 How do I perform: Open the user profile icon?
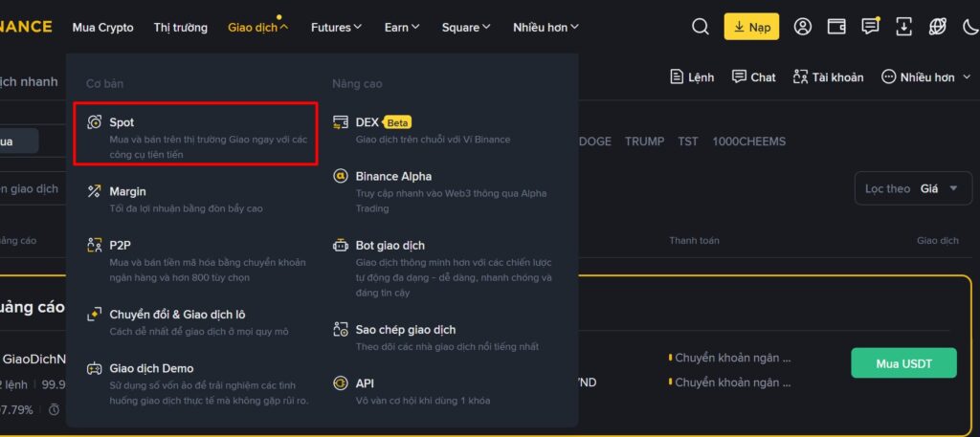[803, 27]
